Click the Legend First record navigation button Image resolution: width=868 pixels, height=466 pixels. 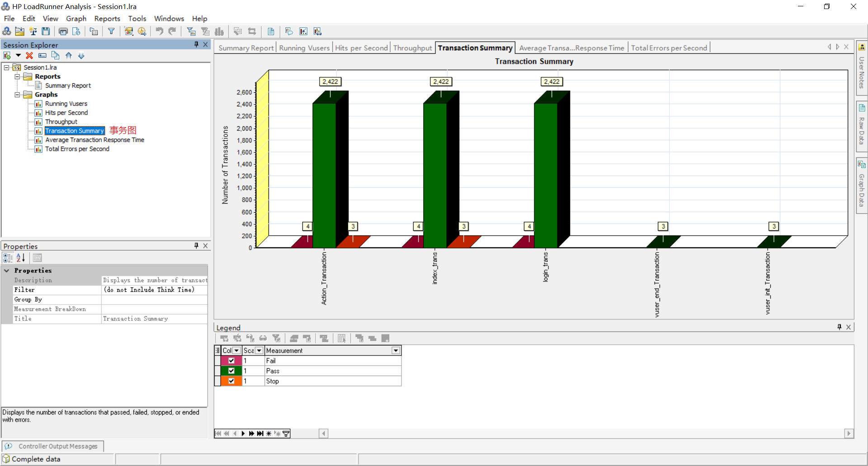[x=218, y=433]
